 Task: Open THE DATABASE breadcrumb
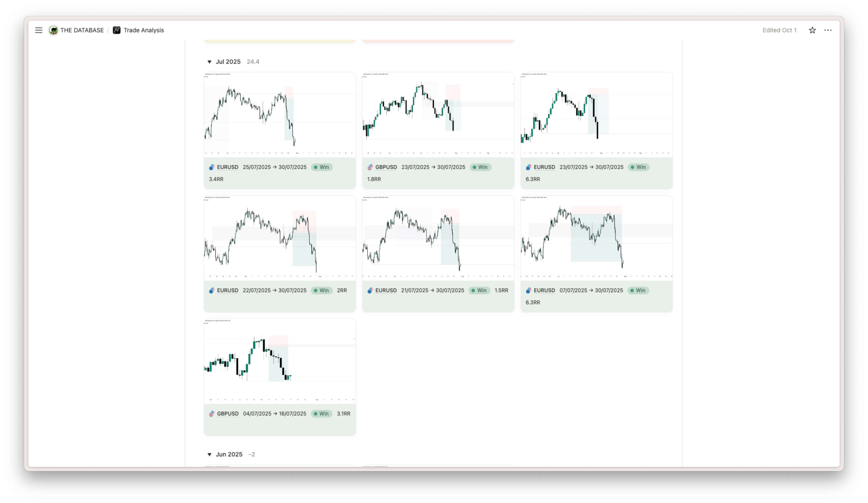point(82,30)
